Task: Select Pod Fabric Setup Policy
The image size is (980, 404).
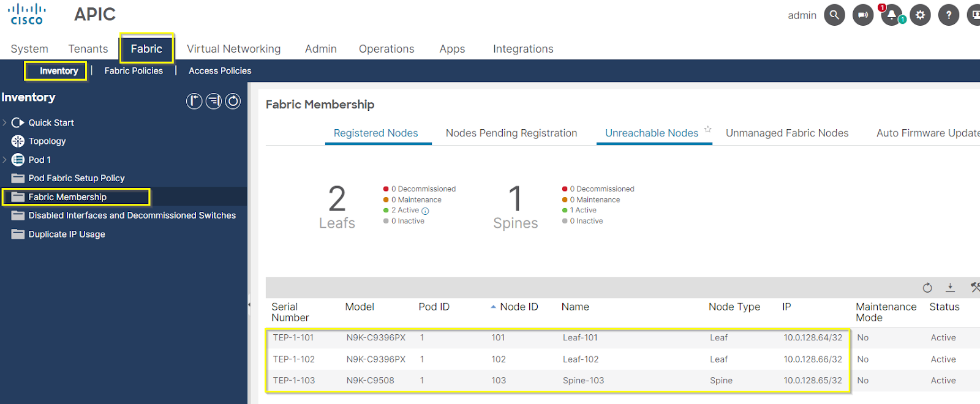Action: 77,178
